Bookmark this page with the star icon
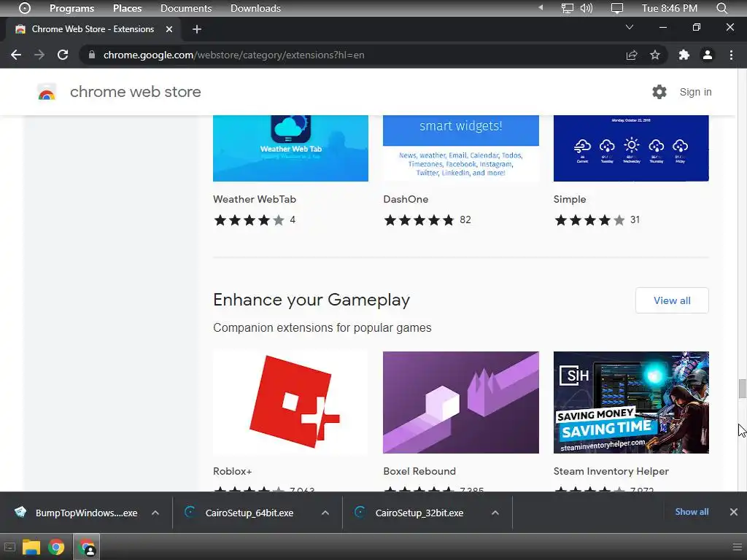This screenshot has width=747, height=560. coord(655,55)
